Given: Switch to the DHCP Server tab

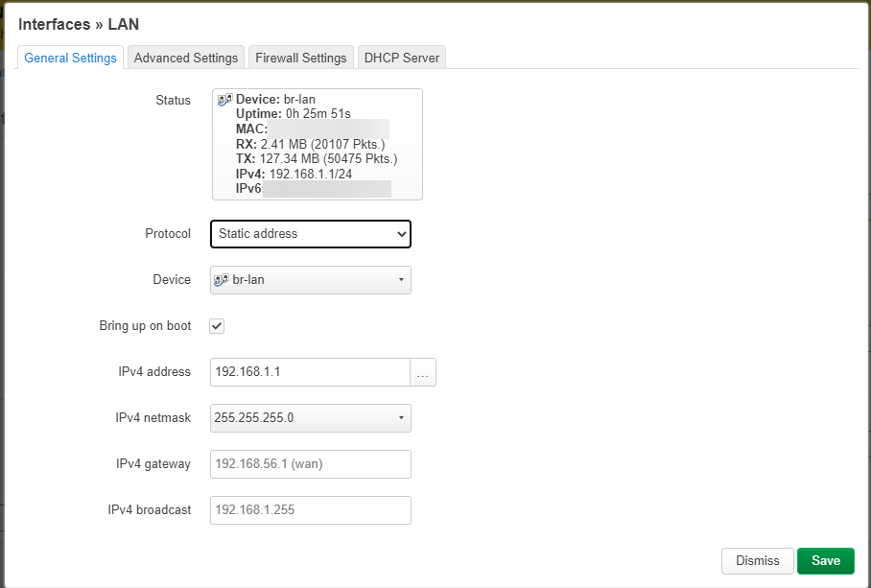Looking at the screenshot, I should click(401, 58).
